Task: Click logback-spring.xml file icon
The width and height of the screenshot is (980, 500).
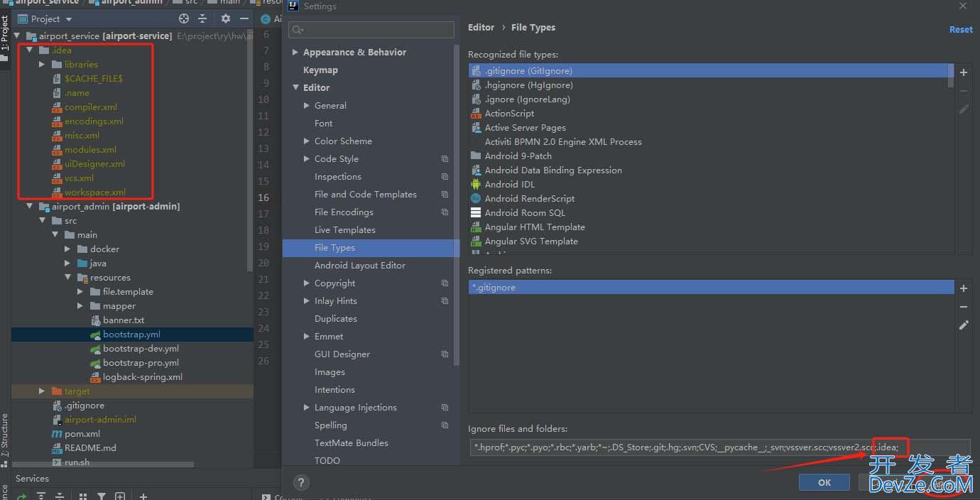Action: tap(95, 377)
